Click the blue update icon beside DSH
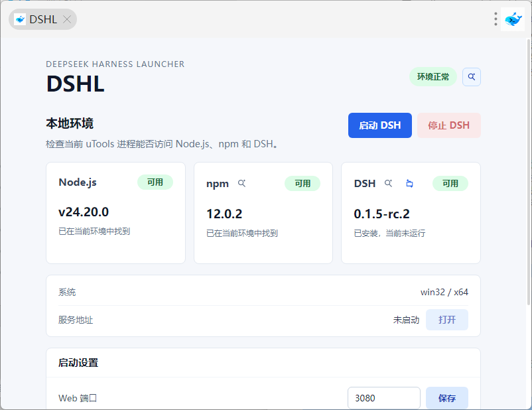Screen dimensions: 532x410 (409, 184)
